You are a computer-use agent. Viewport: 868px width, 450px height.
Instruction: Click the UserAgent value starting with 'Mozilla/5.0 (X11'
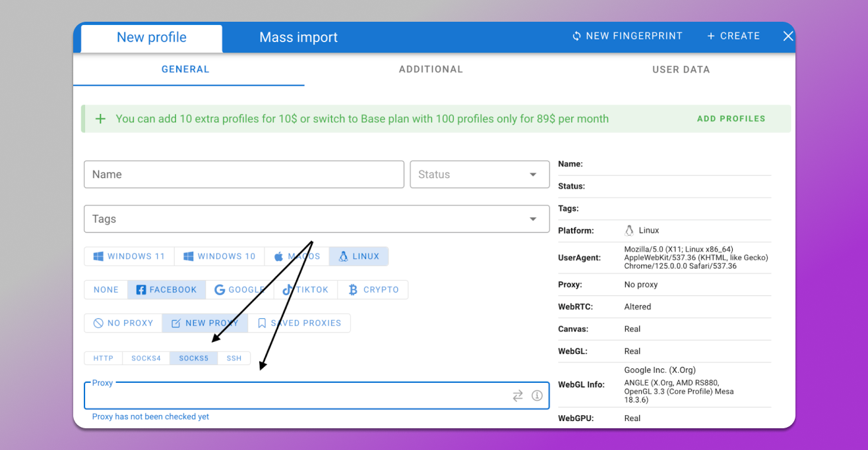tap(696, 258)
